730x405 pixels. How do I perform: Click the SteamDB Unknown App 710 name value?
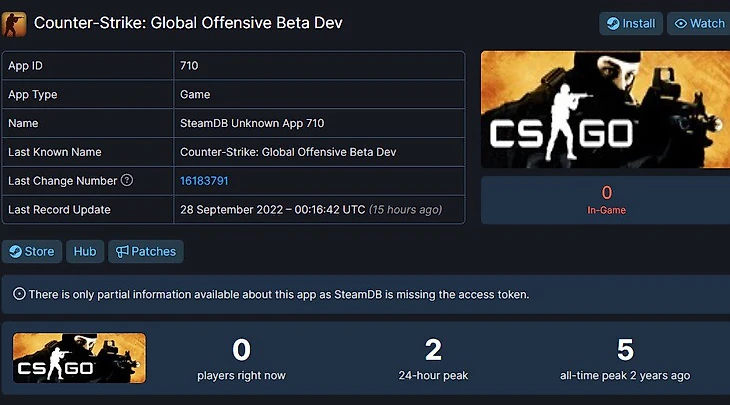252,123
